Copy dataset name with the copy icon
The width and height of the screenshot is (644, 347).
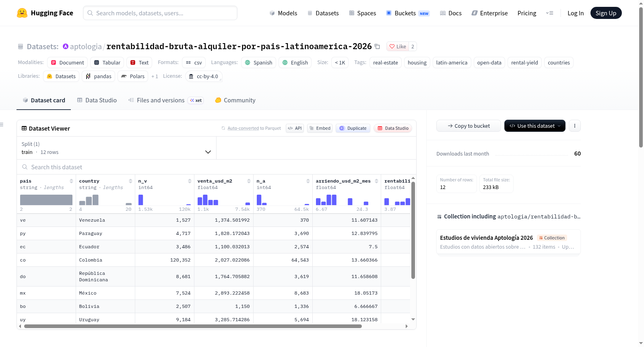click(x=377, y=46)
